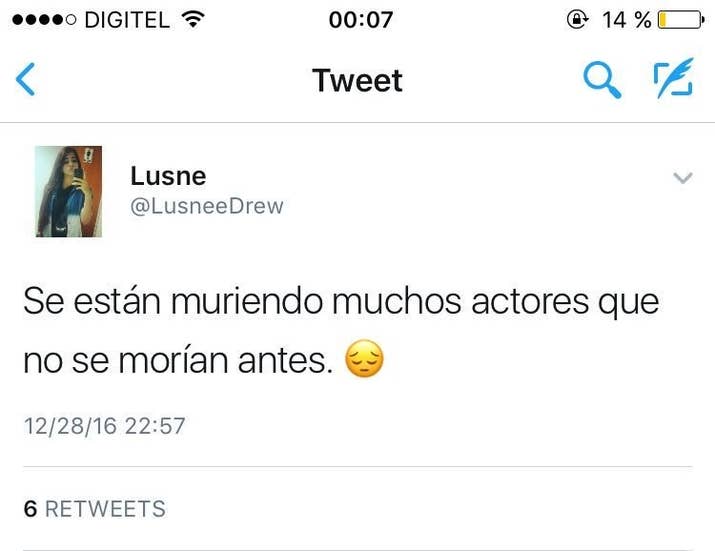Click the number 6 retweet count

point(30,509)
